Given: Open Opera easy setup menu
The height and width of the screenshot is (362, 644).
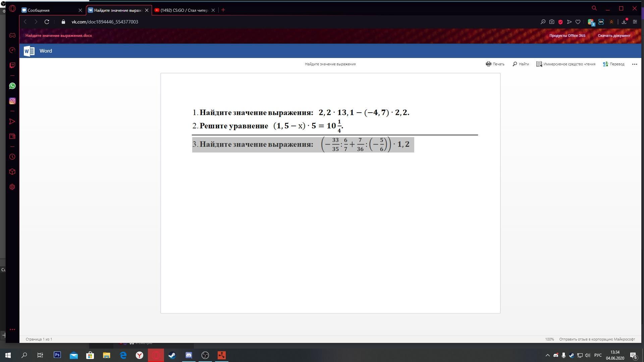Looking at the screenshot, I should coord(635,22).
